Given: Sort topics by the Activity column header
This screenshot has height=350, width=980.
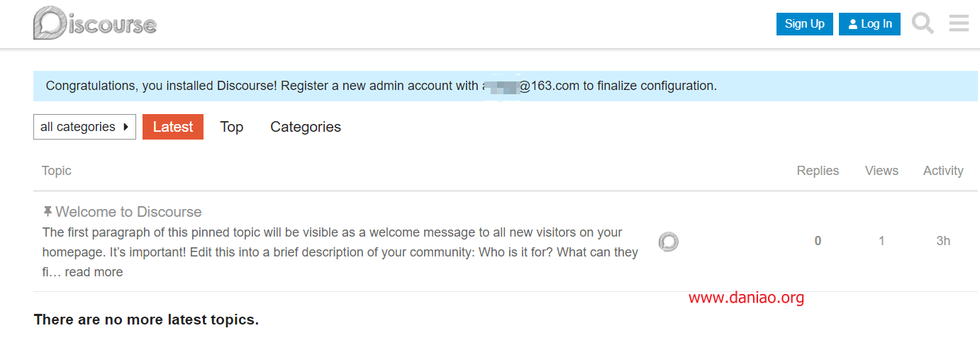Looking at the screenshot, I should (943, 171).
